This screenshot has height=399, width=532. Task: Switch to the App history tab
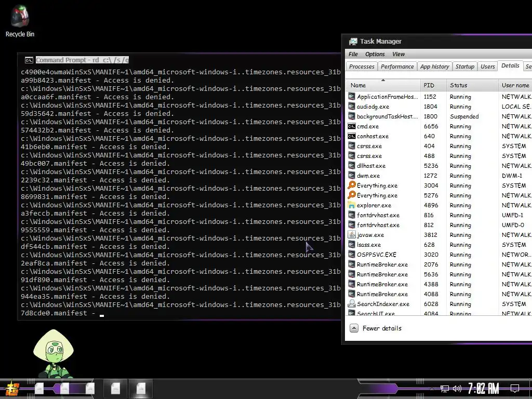435,66
